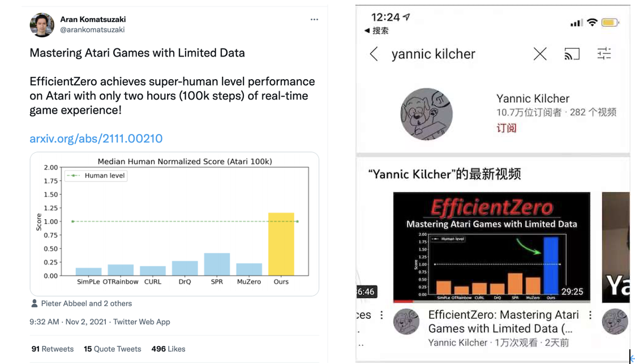Tap the back arrow in YouTube search
635x364 pixels.
[x=374, y=54]
